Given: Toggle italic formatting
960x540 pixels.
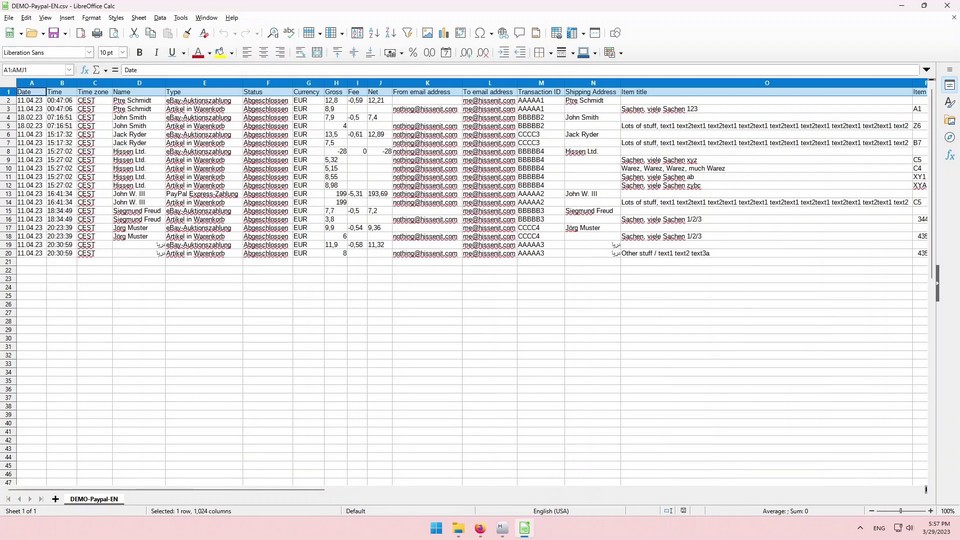Looking at the screenshot, I should [x=156, y=53].
